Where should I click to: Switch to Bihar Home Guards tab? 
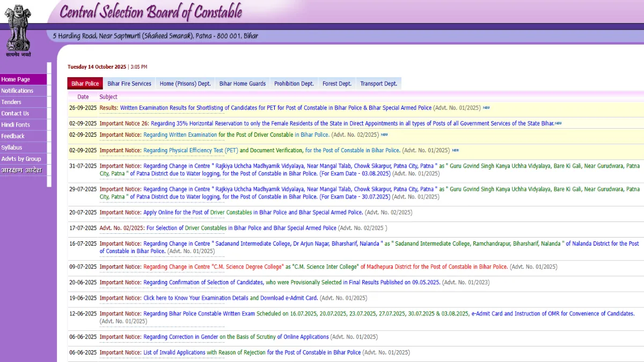pyautogui.click(x=243, y=84)
